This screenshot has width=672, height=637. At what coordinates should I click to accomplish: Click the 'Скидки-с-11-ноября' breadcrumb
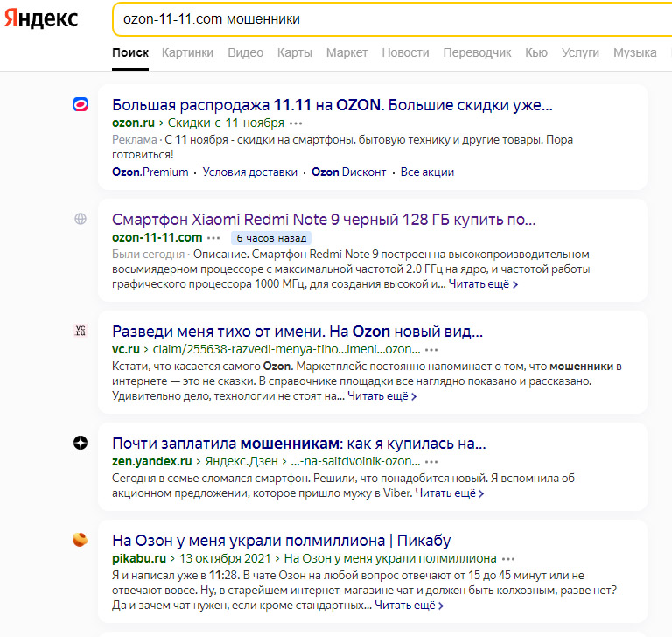(x=226, y=123)
